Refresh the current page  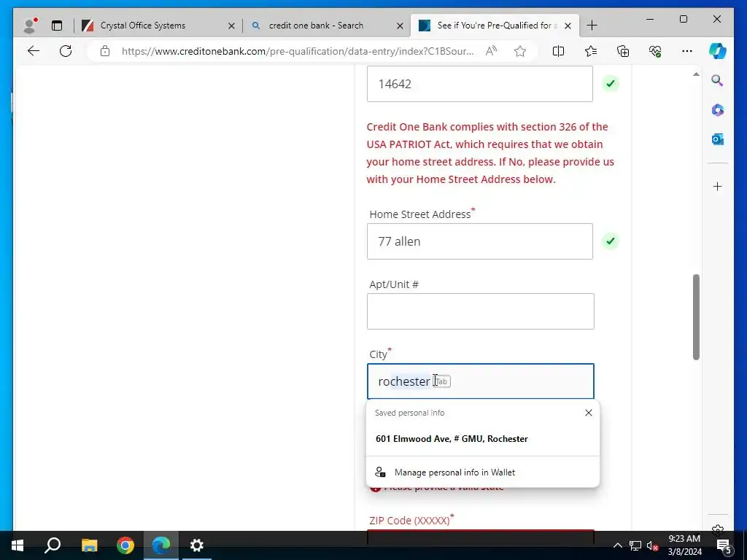pyautogui.click(x=66, y=51)
